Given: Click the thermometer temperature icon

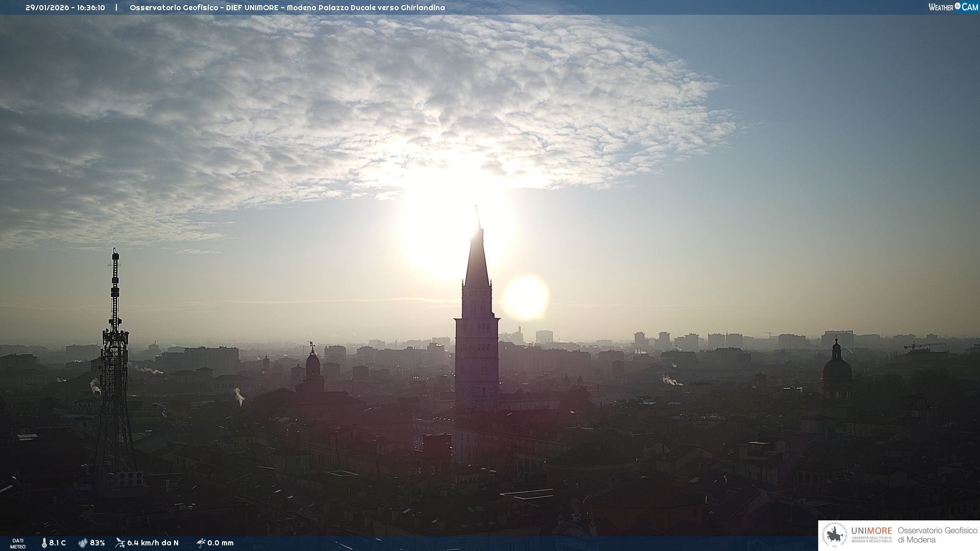Looking at the screenshot, I should coord(44,543).
